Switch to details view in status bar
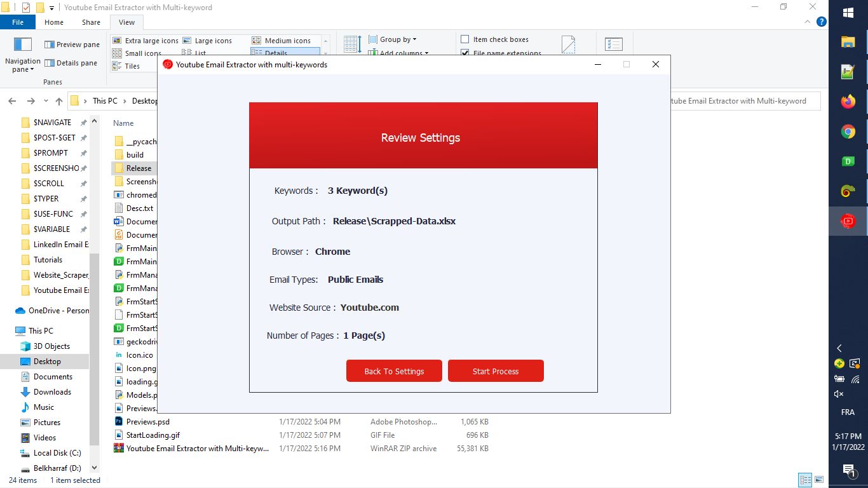Image resolution: width=868 pixels, height=488 pixels. pos(805,480)
